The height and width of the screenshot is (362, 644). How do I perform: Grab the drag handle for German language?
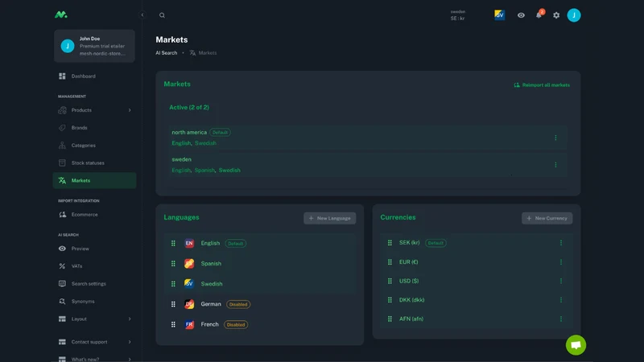pyautogui.click(x=173, y=304)
